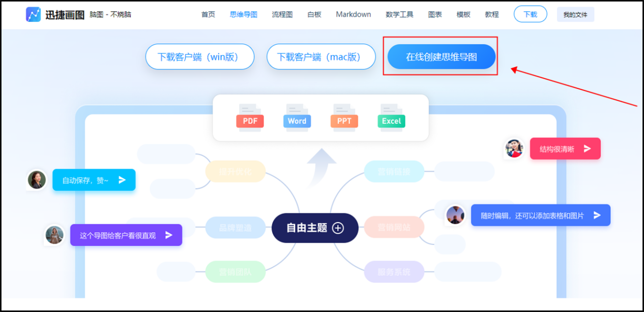The height and width of the screenshot is (312, 644).
Task: Click the Word document icon
Action: [x=297, y=119]
